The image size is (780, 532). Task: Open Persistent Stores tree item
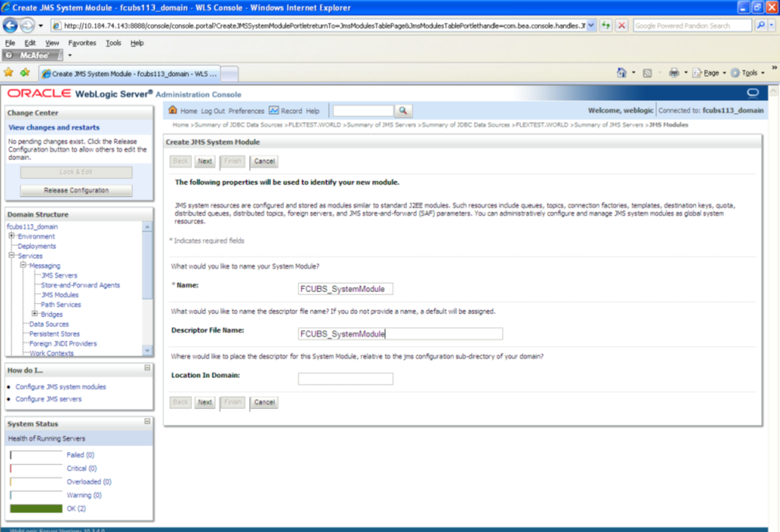[54, 334]
